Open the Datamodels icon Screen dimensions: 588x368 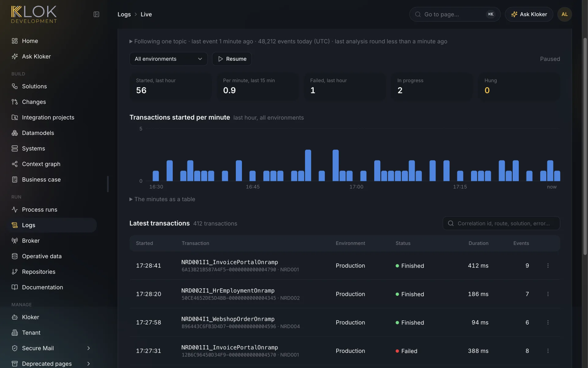[x=15, y=133]
